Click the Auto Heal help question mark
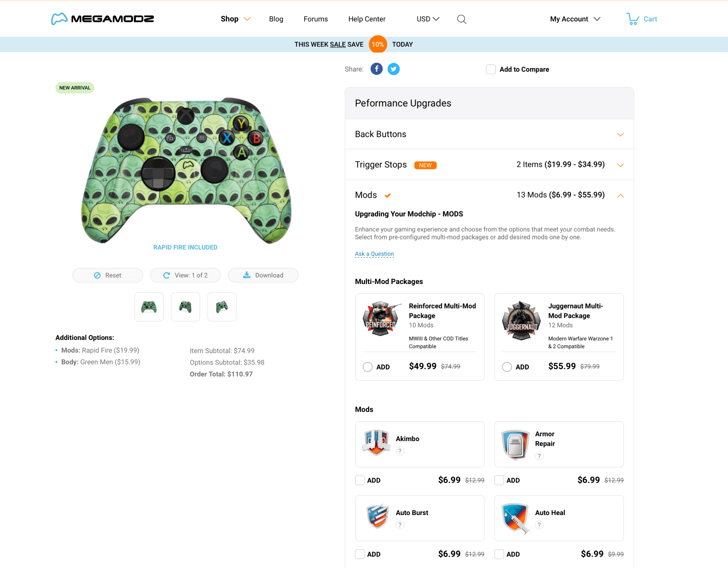Screen dimensions: 728x568 (539, 525)
